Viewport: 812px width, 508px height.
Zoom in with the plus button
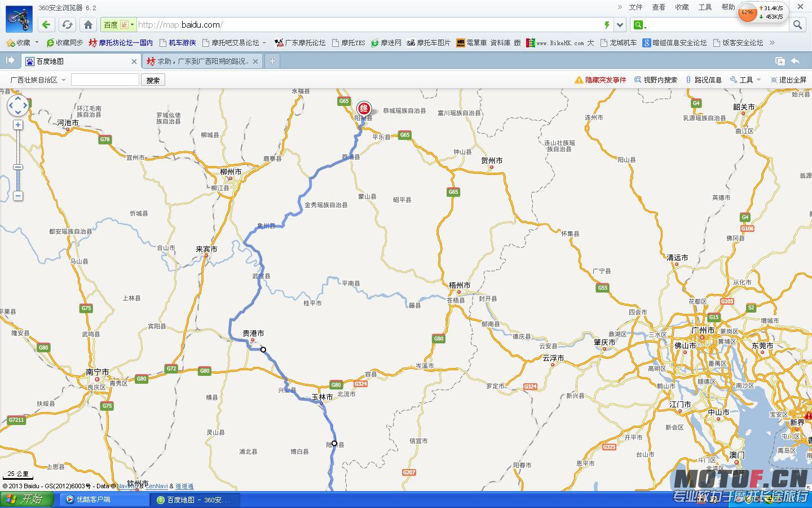click(18, 125)
